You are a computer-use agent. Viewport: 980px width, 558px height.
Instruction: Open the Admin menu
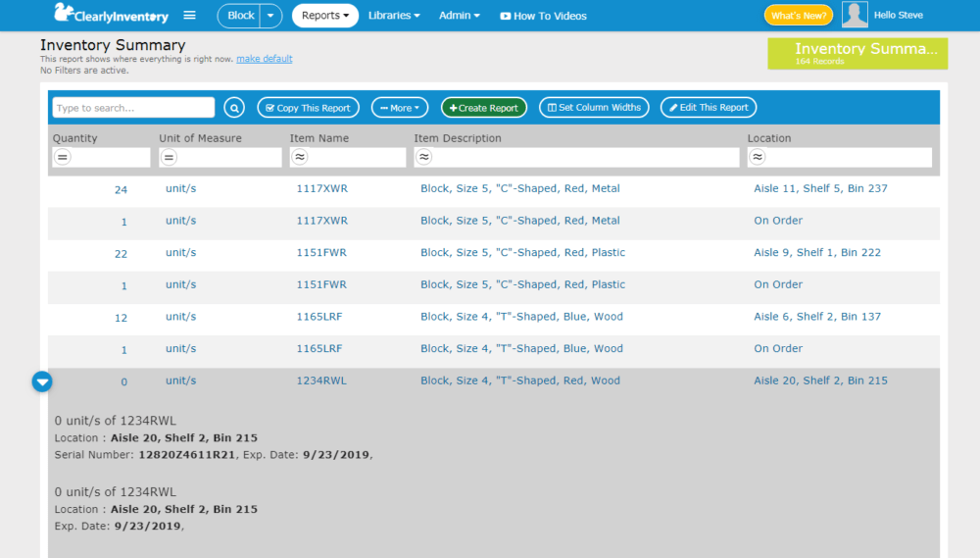pos(460,16)
